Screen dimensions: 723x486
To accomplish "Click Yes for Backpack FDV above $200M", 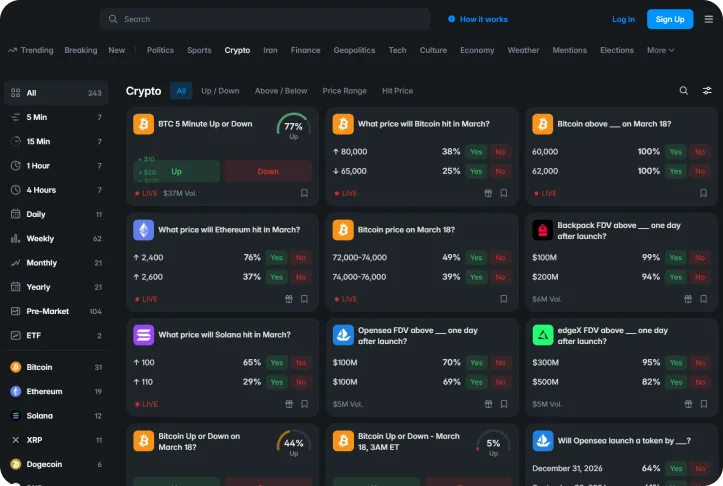I will click(x=676, y=277).
